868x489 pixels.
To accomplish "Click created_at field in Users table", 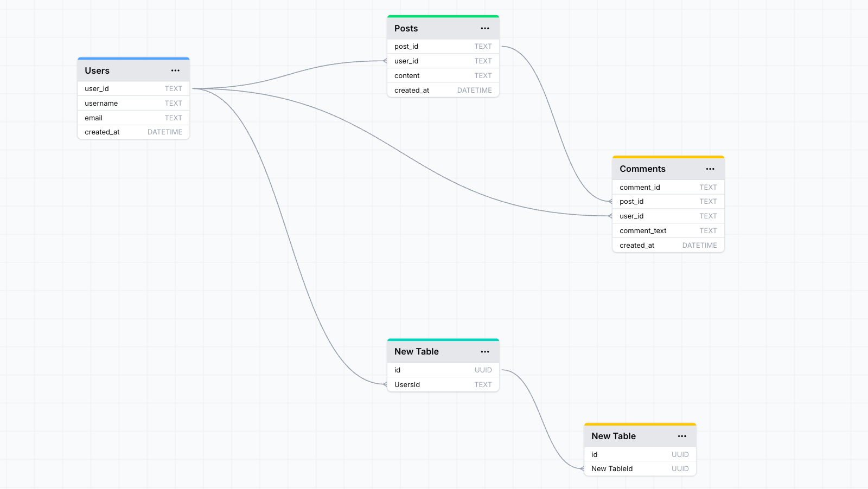I will click(133, 132).
